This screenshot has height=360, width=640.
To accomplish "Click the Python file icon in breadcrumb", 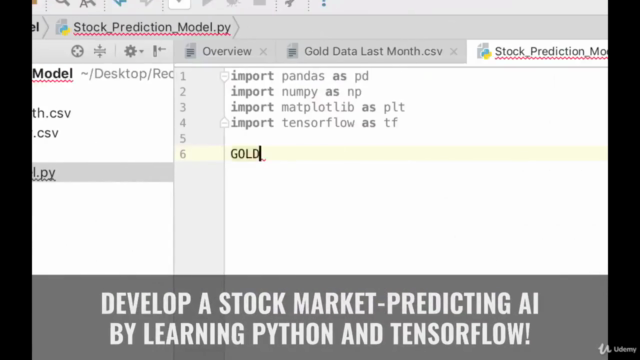I will (x=62, y=27).
